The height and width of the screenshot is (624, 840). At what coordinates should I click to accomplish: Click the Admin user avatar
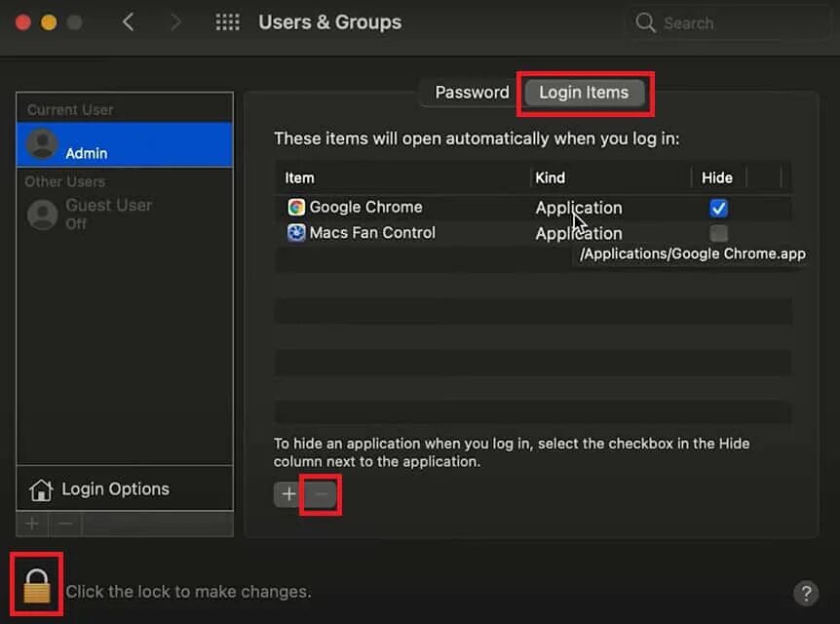[x=43, y=144]
